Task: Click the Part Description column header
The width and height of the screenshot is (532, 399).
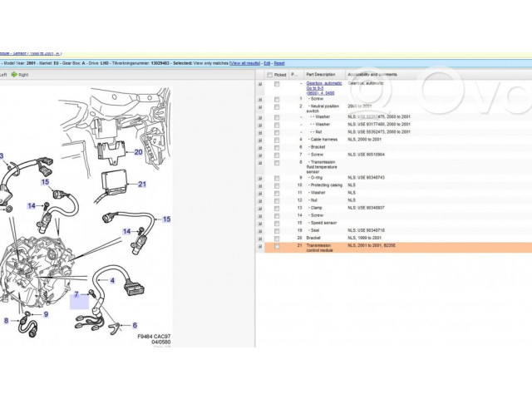Action: tap(323, 74)
